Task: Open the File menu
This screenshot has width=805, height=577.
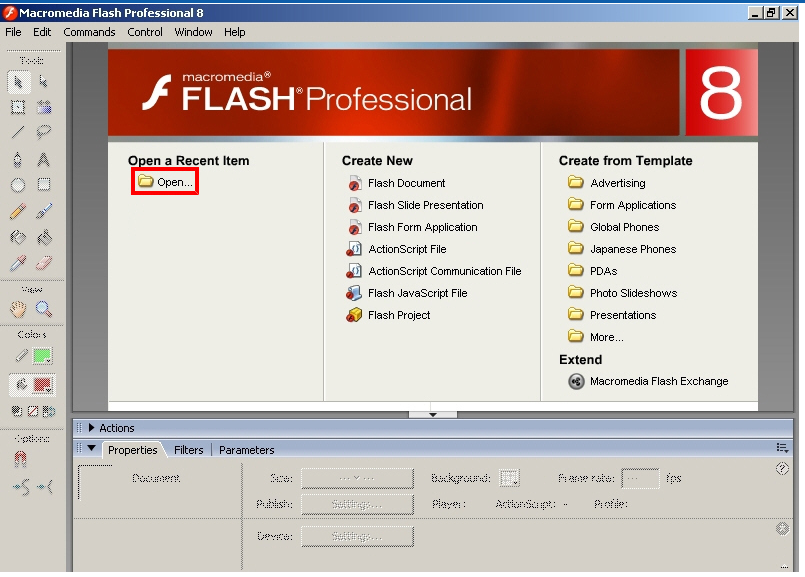Action: click(13, 32)
